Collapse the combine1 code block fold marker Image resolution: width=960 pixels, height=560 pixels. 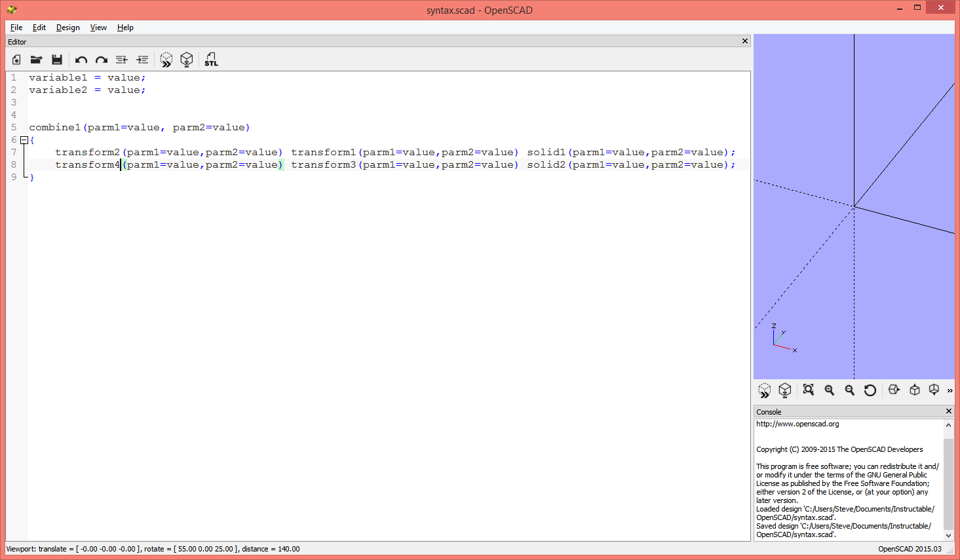click(24, 140)
